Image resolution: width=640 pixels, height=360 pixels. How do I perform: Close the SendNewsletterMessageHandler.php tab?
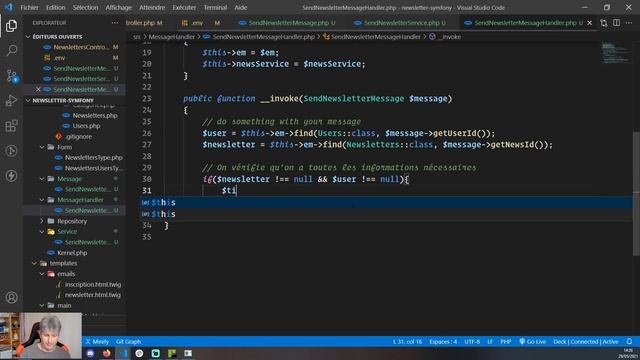coord(589,23)
